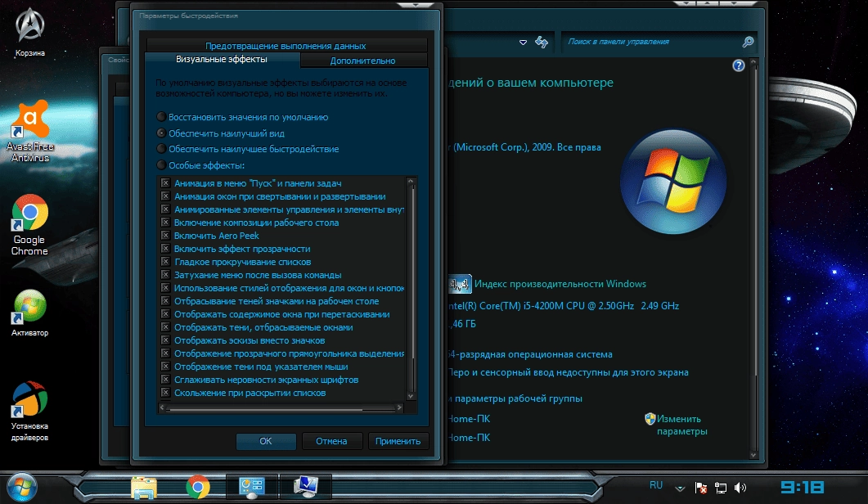Click the effects list scroll-down arrow
The height and width of the screenshot is (504, 868).
tap(411, 396)
